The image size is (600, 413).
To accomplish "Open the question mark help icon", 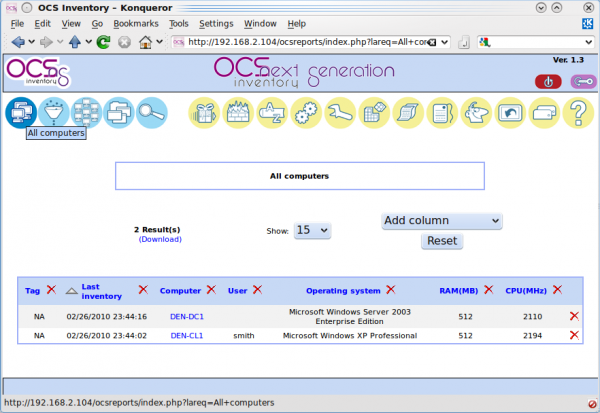I will pyautogui.click(x=578, y=113).
